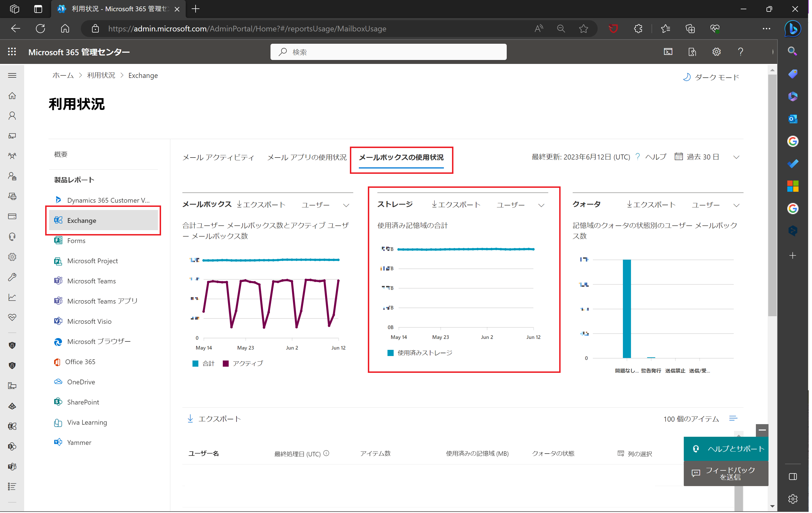The image size is (812, 513).
Task: Open the app launcher waffle icon
Action: tap(12, 52)
